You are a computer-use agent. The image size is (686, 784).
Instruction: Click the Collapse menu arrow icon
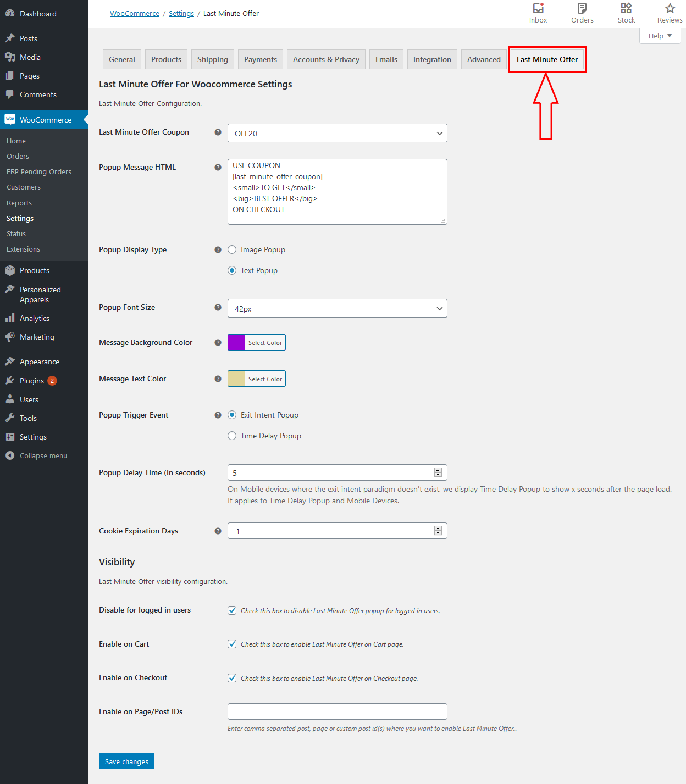tap(10, 455)
